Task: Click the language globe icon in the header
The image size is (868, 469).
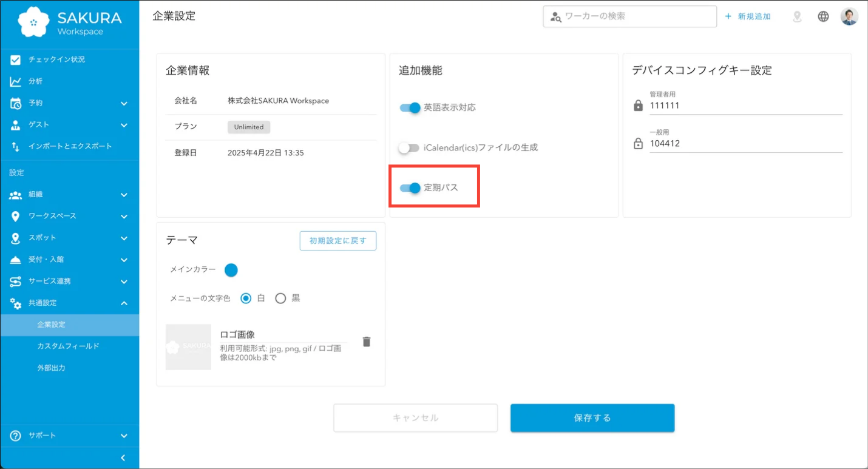Action: (823, 16)
